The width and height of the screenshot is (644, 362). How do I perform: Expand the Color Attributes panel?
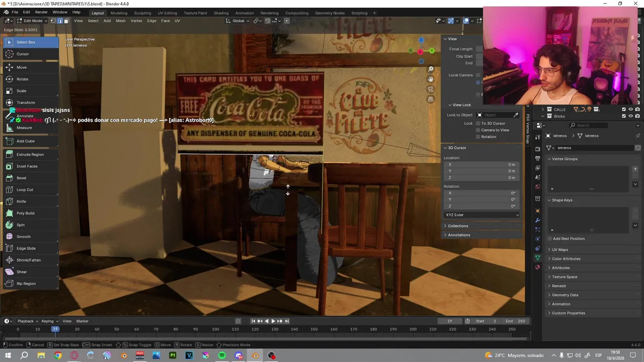tap(566, 258)
